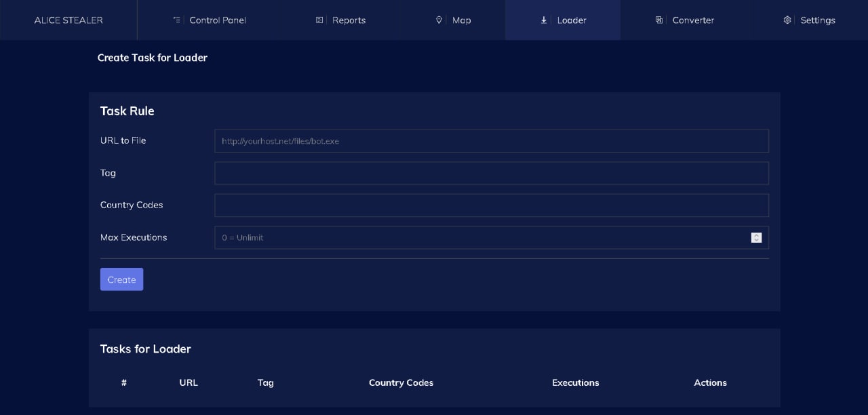Click the Map pin icon
868x415 pixels.
[439, 20]
